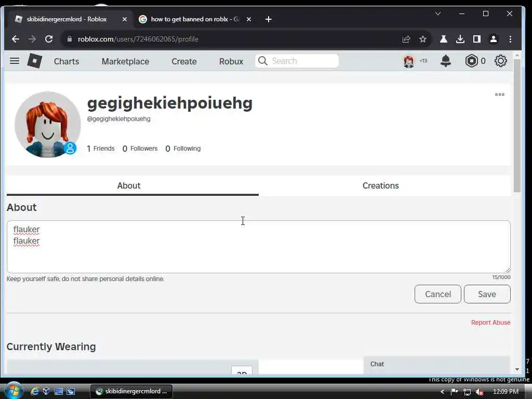Open the Robux page
This screenshot has height=399, width=532.
click(231, 61)
